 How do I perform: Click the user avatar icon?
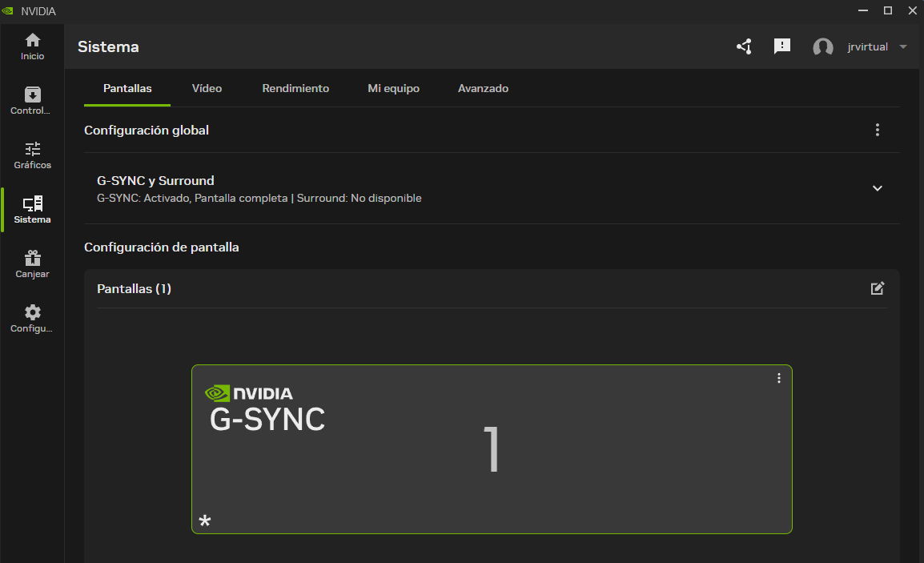822,47
